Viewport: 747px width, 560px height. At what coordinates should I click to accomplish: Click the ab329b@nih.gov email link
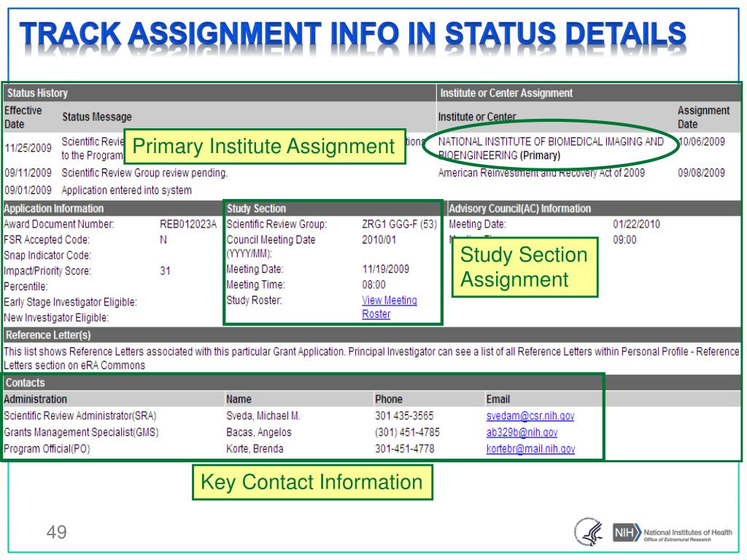click(522, 432)
